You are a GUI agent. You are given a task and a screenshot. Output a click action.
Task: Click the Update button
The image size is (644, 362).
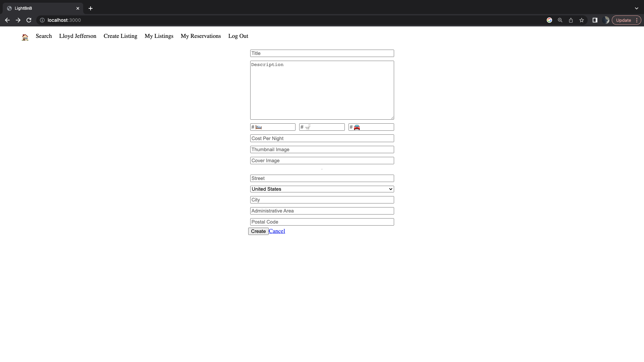coord(624,20)
